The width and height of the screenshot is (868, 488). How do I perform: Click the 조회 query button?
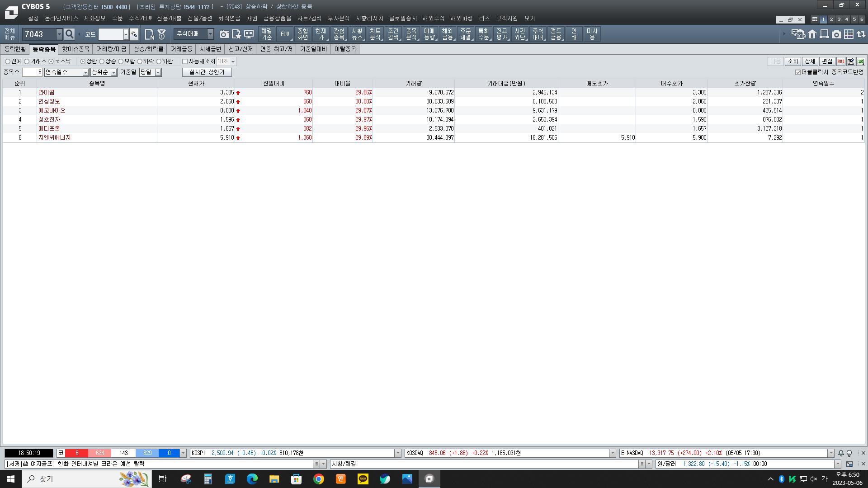pyautogui.click(x=793, y=61)
